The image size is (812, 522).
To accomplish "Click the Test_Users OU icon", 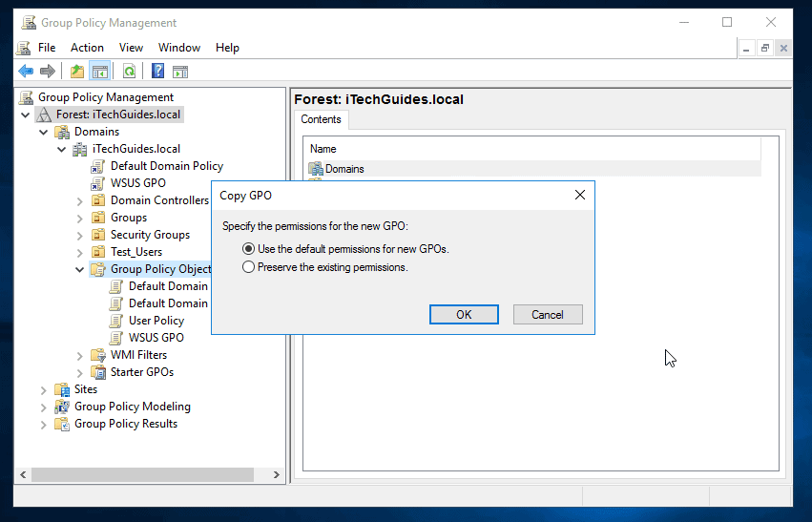I will coord(98,252).
